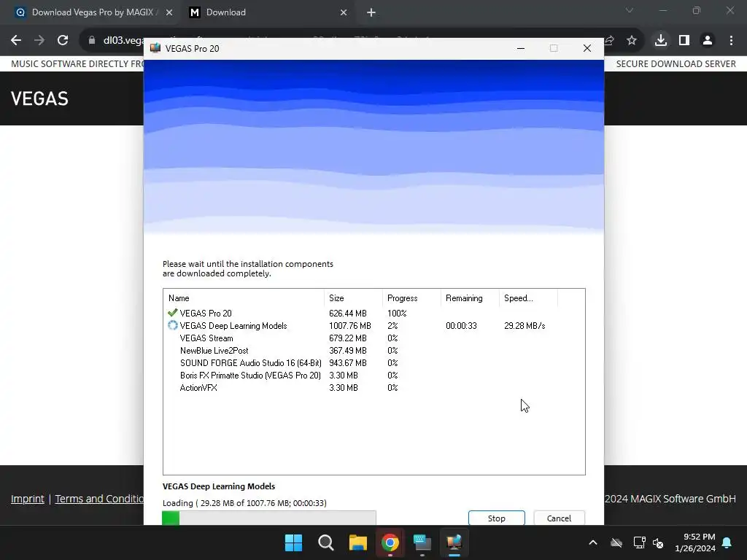
Task: Open the Terms and Conditions link
Action: pos(99,499)
